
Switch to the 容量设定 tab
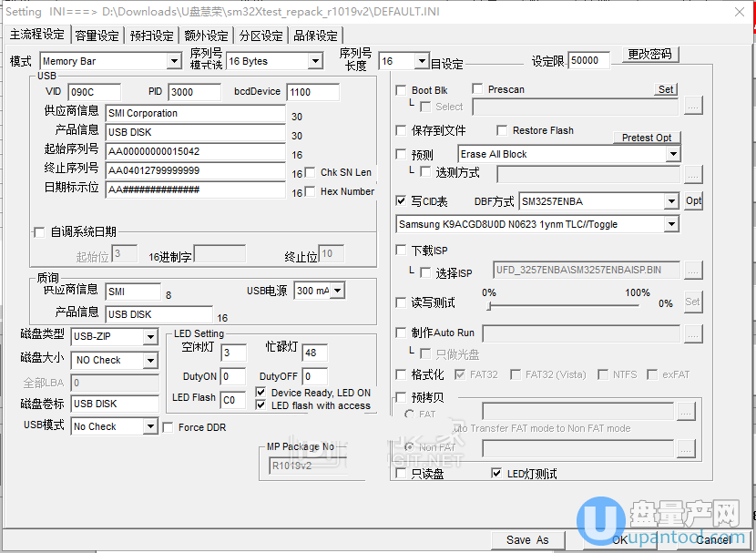[x=97, y=36]
